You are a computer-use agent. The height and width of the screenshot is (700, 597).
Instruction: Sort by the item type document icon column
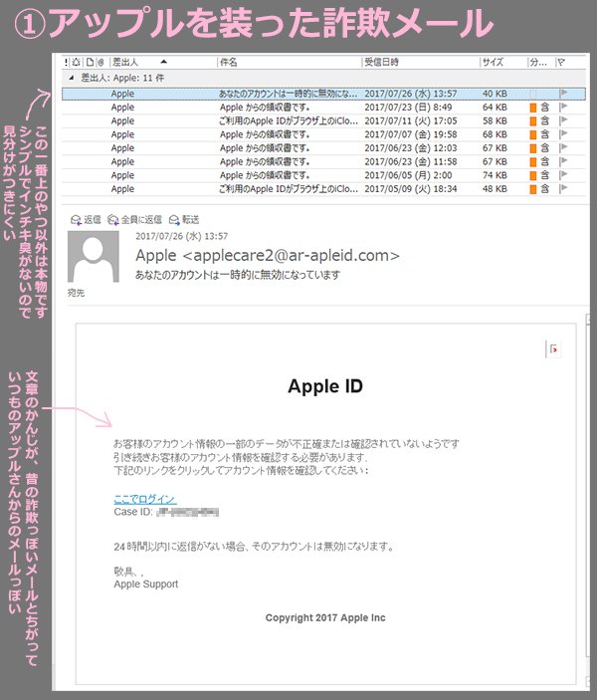[90, 62]
